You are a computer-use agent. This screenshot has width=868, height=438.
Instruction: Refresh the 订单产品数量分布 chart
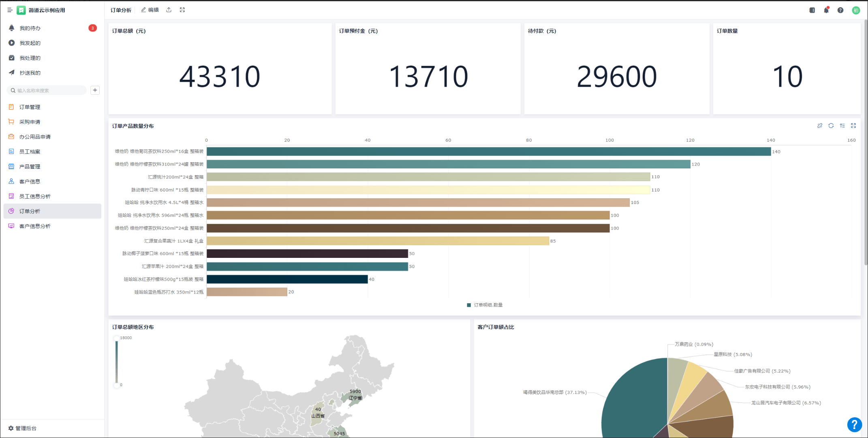coord(831,126)
